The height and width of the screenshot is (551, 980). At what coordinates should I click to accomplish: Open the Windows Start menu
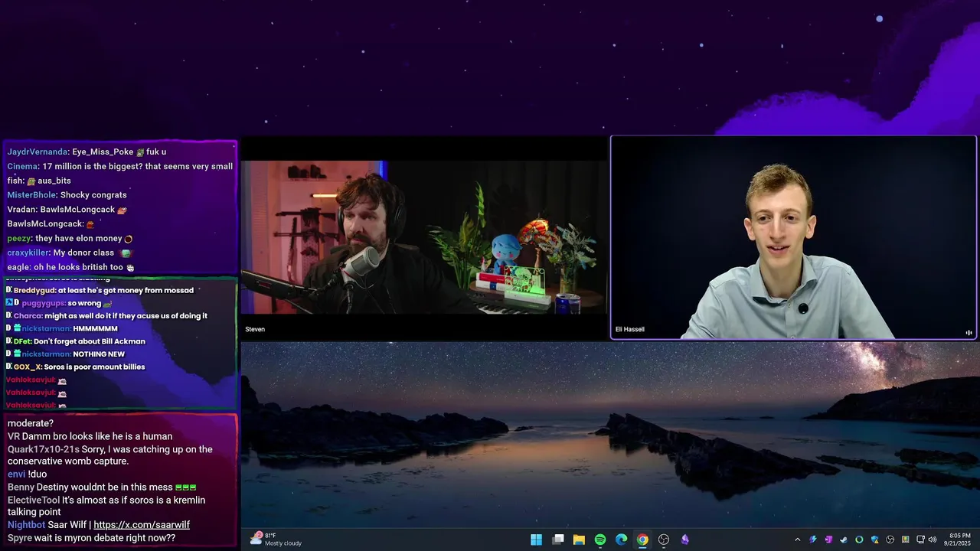pyautogui.click(x=537, y=540)
